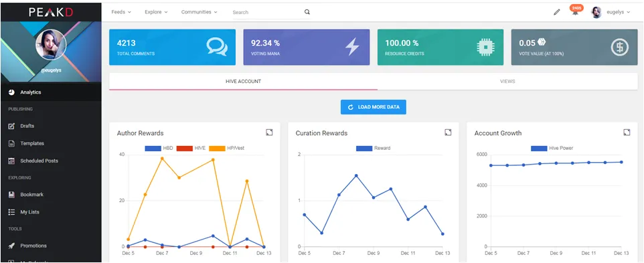Viewport: 644px width, 263px height.
Task: Click the Exploring section heading
Action: click(x=19, y=177)
